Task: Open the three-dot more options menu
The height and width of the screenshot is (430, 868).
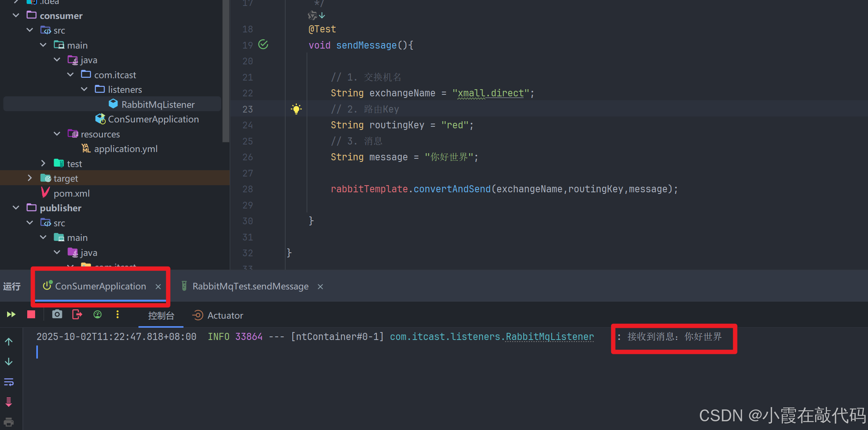Action: tap(118, 315)
